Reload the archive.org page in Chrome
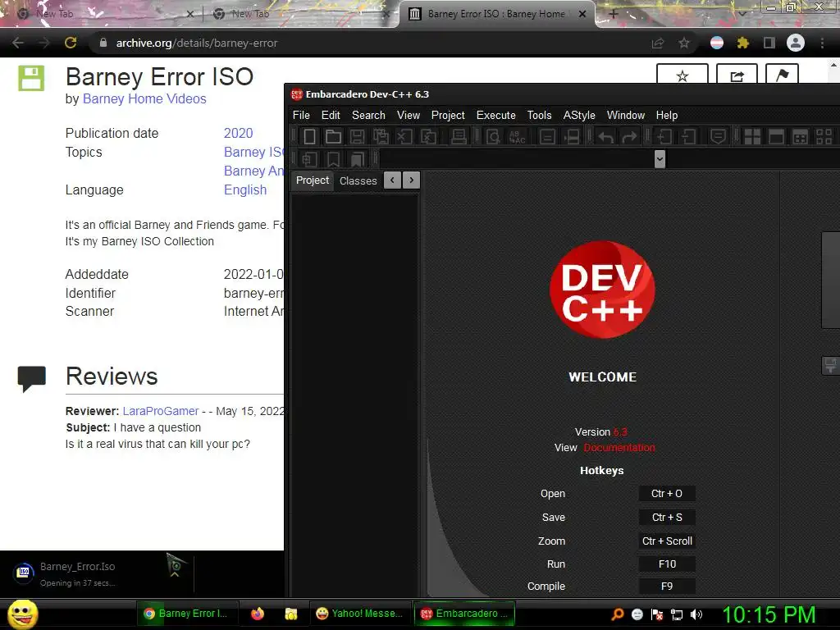The height and width of the screenshot is (630, 840). tap(71, 43)
